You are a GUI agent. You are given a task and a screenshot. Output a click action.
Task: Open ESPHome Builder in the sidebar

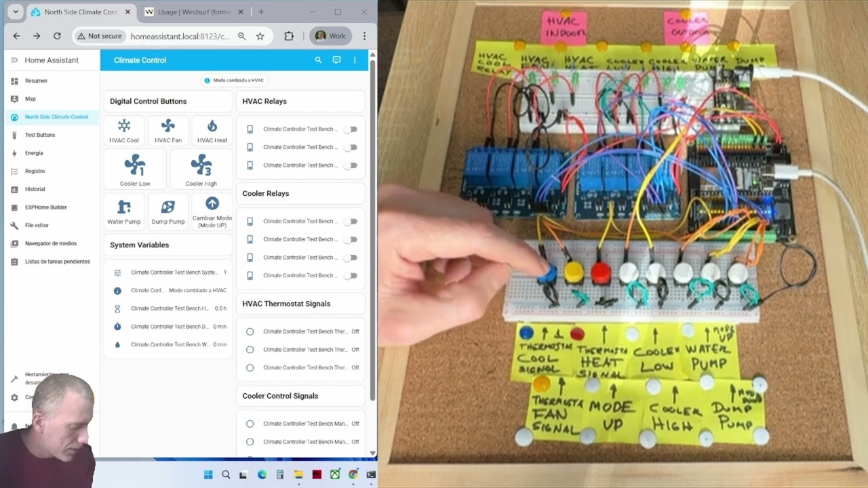(x=52, y=207)
